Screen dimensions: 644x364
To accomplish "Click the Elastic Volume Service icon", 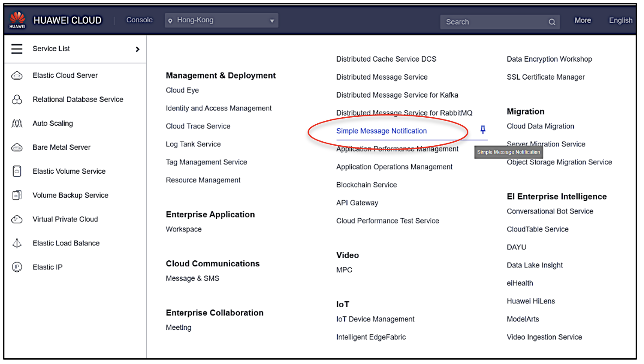I will click(x=17, y=171).
